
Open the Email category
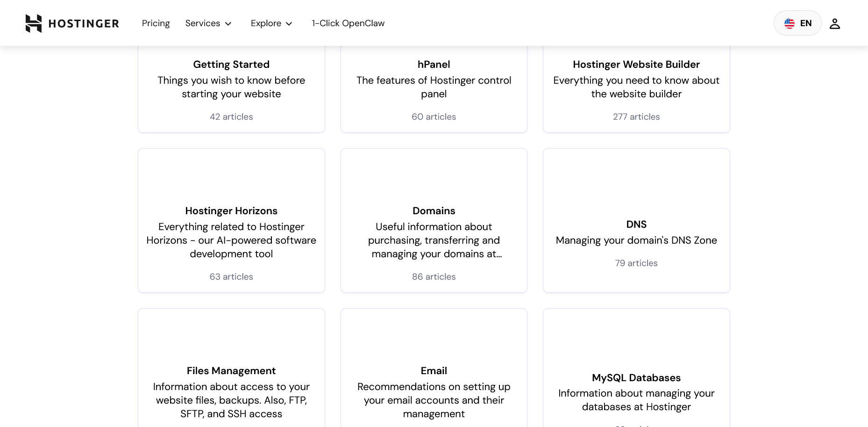[434, 371]
